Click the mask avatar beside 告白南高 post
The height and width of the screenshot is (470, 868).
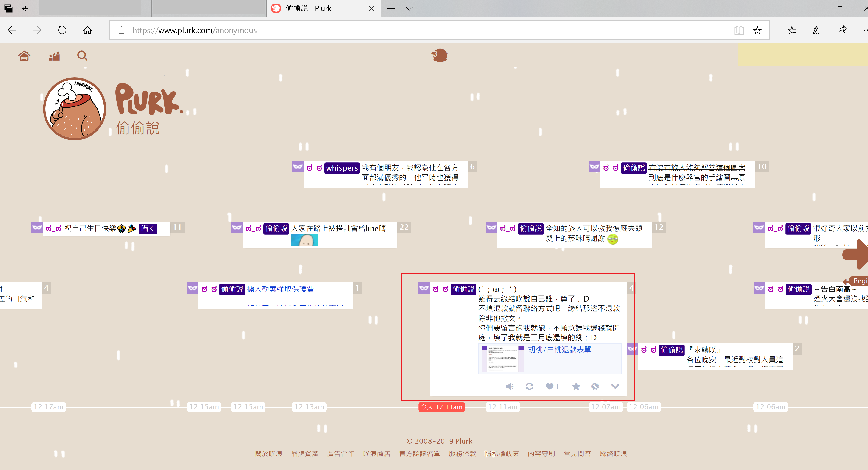pos(759,288)
